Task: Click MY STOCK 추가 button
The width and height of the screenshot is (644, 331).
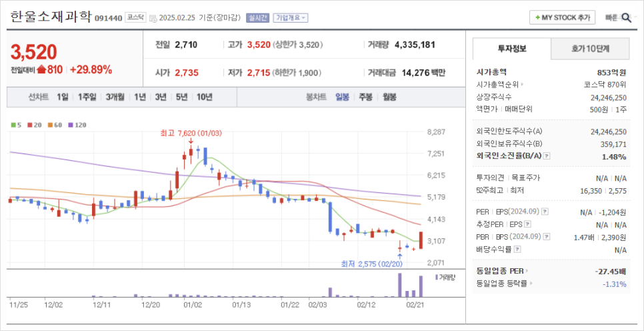Action: click(x=562, y=17)
